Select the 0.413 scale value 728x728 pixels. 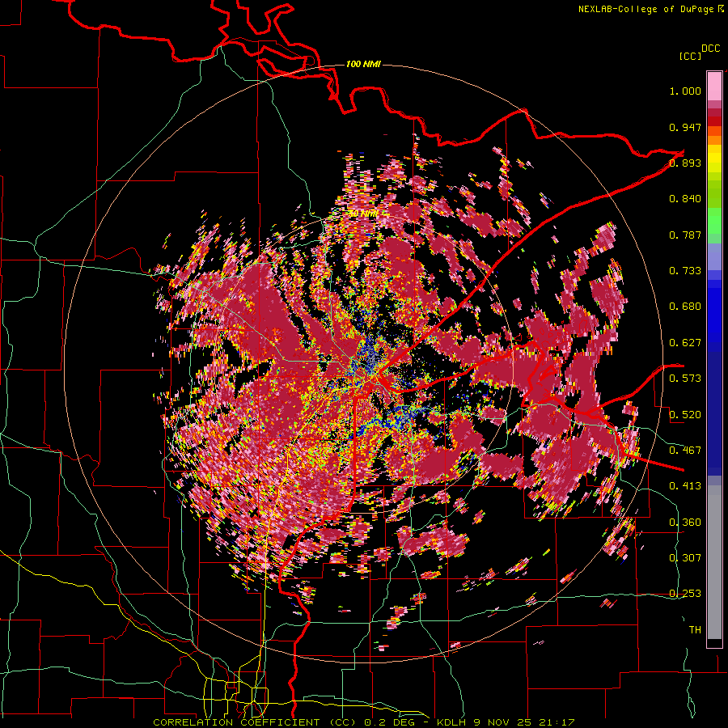(x=685, y=486)
